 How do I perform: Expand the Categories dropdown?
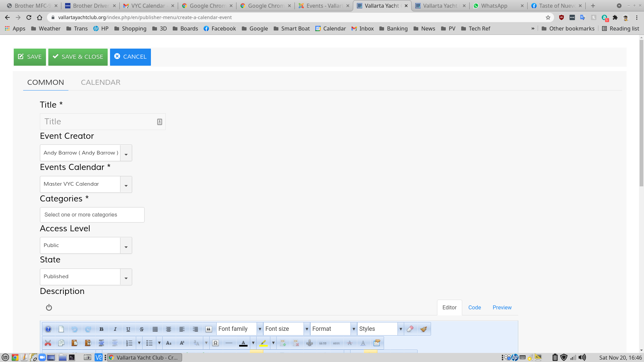pyautogui.click(x=92, y=215)
